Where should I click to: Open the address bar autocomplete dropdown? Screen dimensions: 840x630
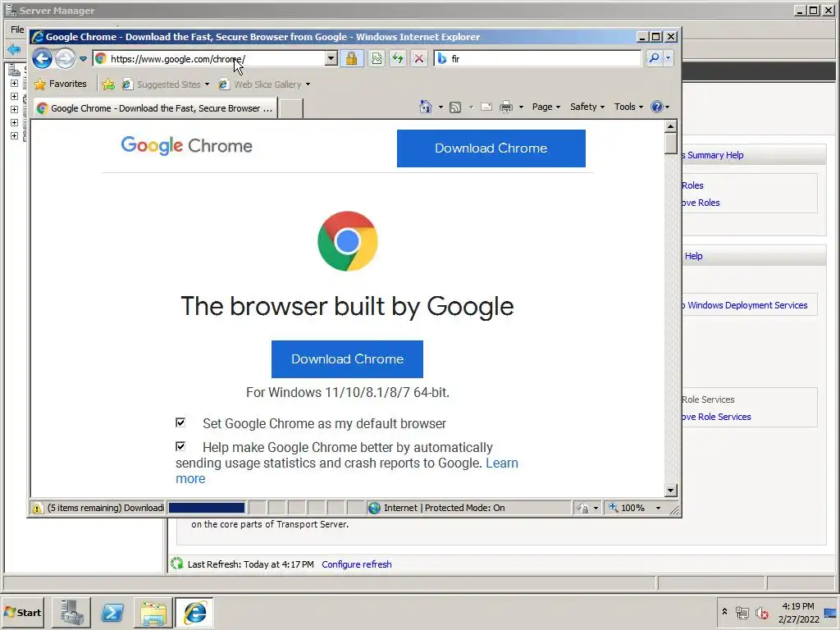point(331,58)
